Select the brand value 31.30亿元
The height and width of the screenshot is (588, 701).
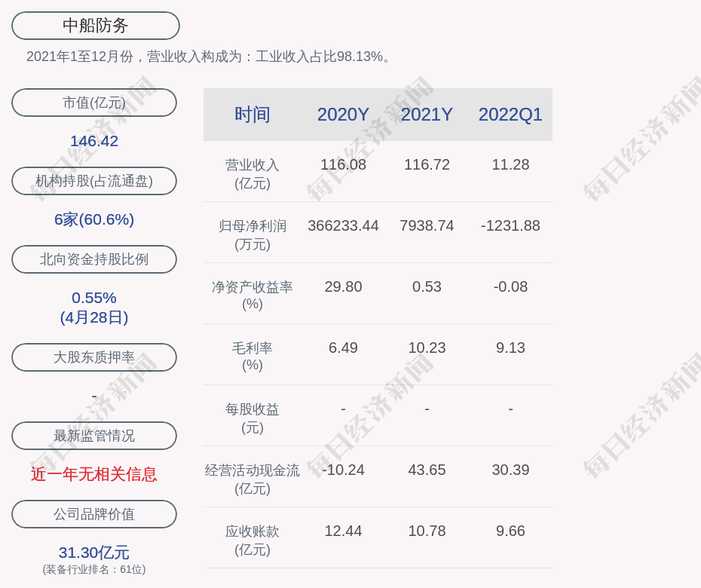[x=94, y=553]
